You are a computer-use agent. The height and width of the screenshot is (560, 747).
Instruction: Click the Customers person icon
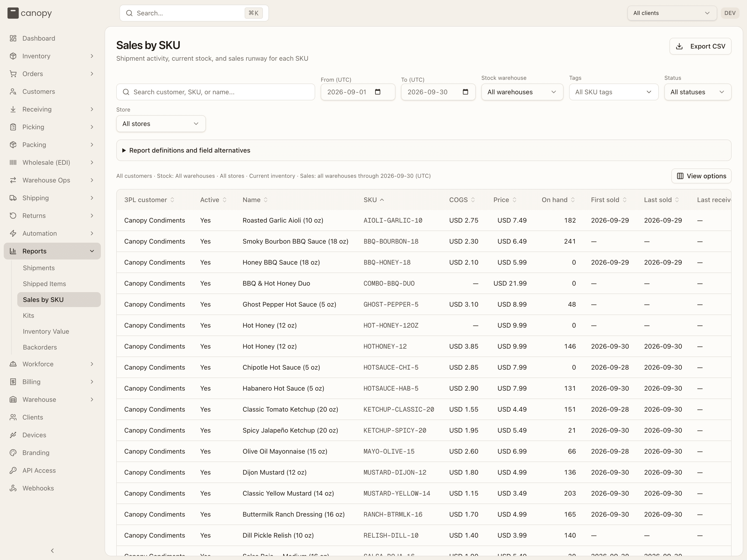coord(13,91)
